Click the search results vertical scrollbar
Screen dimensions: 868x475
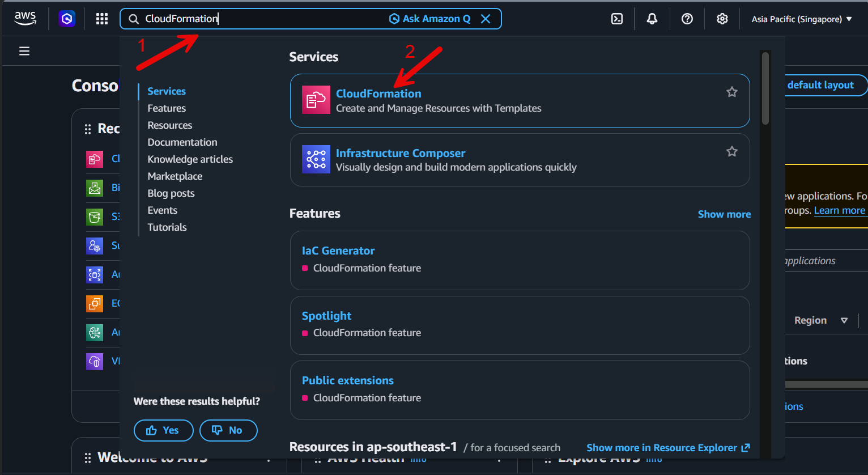765,88
